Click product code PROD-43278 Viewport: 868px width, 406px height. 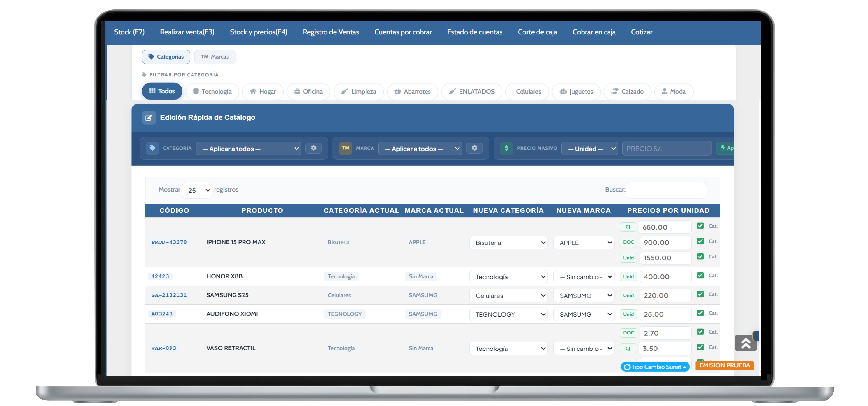click(169, 242)
